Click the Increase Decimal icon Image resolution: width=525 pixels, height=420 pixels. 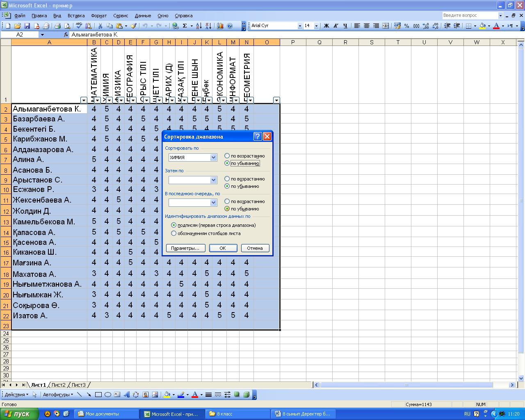(x=426, y=26)
